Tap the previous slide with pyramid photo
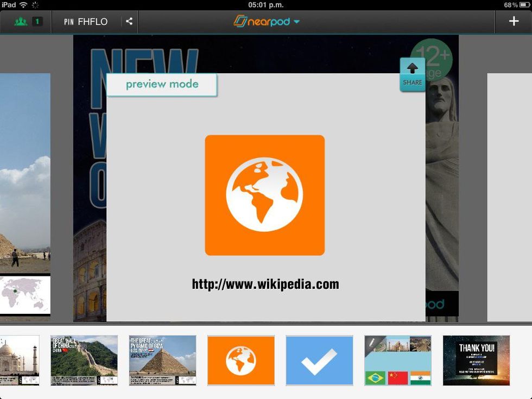The image size is (532, 399). (25, 197)
